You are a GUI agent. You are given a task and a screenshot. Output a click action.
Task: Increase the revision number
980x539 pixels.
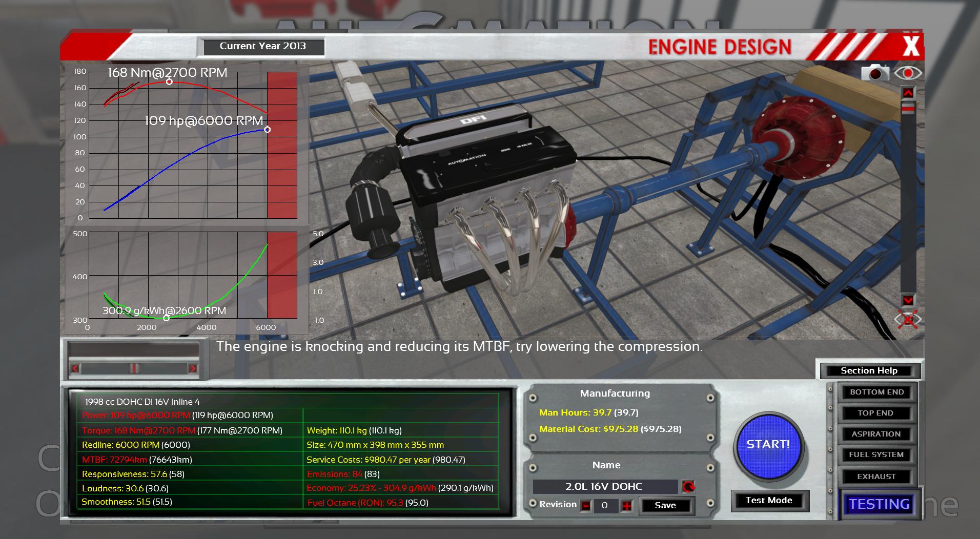(626, 506)
